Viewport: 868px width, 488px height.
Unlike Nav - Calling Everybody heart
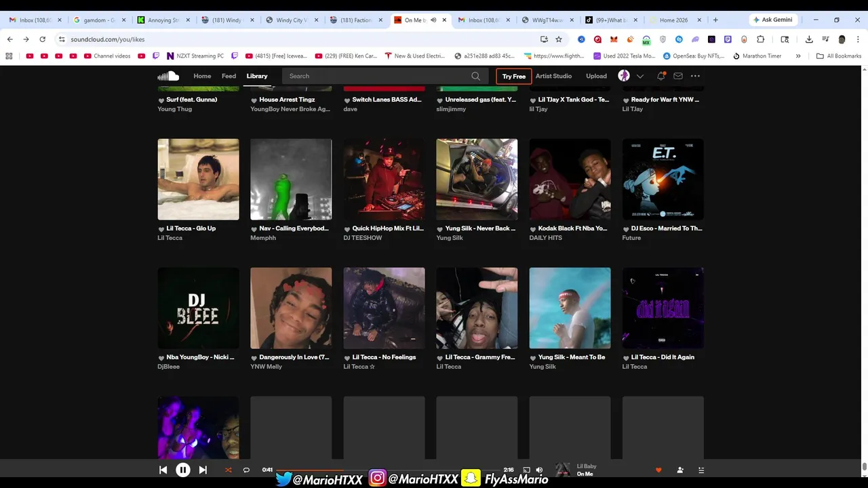tap(254, 229)
